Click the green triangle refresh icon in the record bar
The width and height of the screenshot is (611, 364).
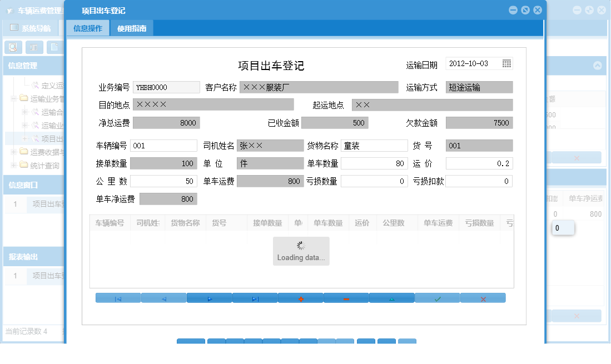tap(392, 298)
